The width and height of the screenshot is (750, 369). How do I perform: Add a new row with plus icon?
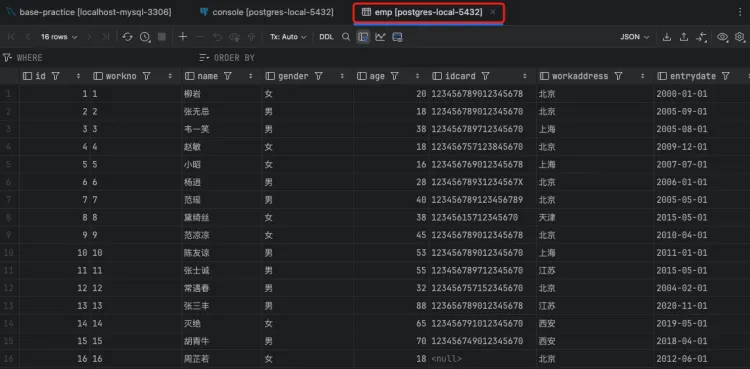(x=183, y=37)
